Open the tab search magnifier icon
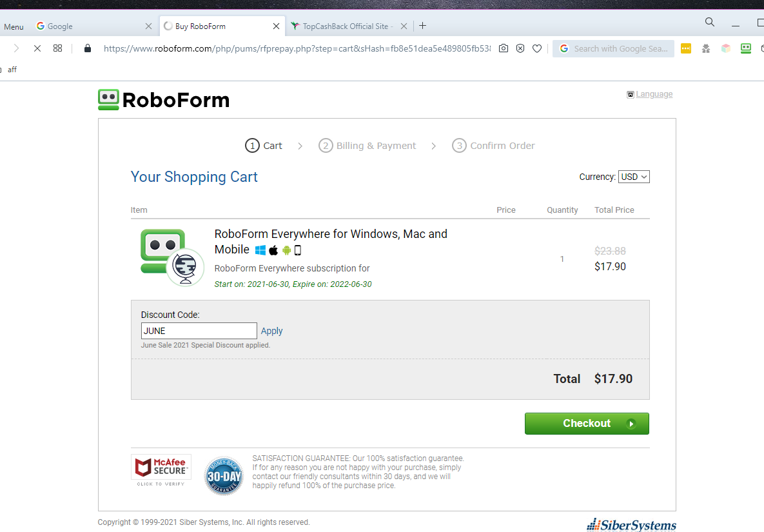Viewport: 764px width, 532px height. [710, 23]
